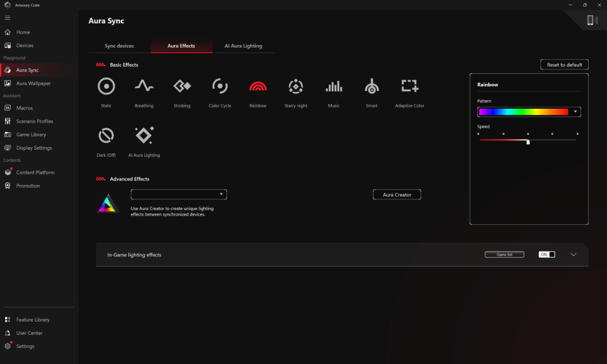Select the Rainbow effect icon
607x364 pixels.
coord(258,86)
